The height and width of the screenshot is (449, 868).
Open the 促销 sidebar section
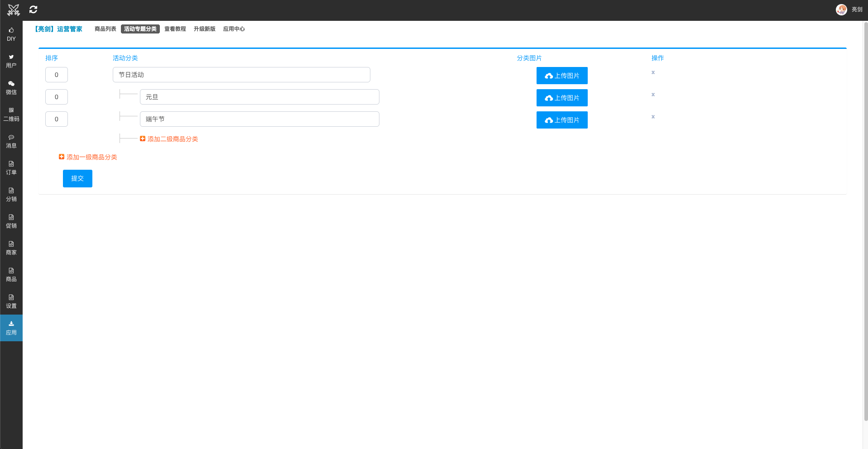(x=11, y=221)
